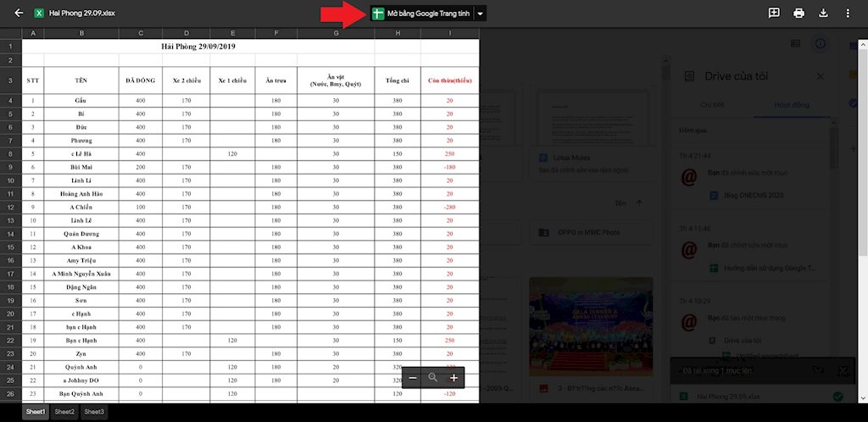The image size is (868, 422).
Task: Zoom in with the plus button
Action: click(x=454, y=378)
